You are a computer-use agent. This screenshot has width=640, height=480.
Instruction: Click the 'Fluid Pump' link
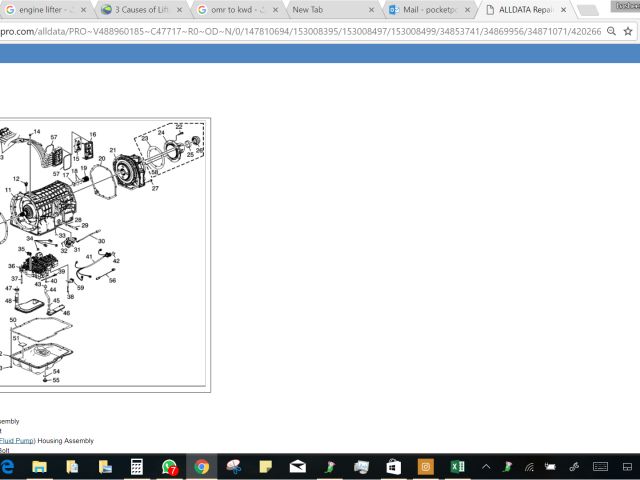(17, 441)
